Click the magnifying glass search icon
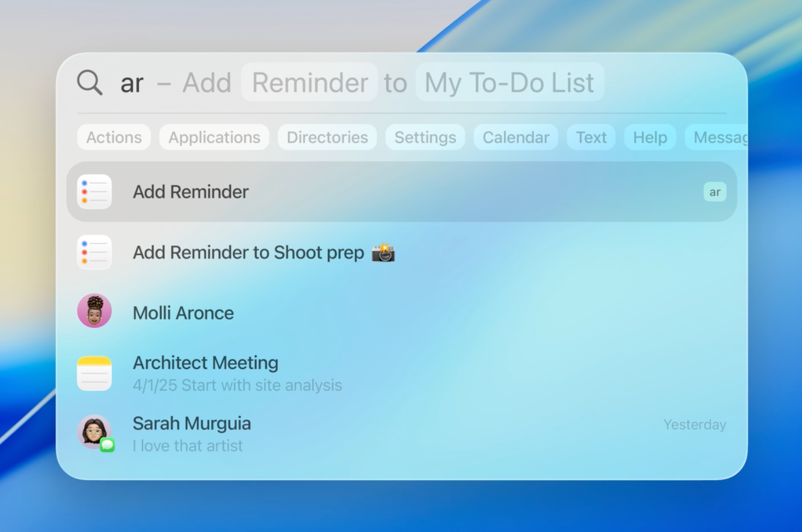This screenshot has width=802, height=532. click(89, 82)
